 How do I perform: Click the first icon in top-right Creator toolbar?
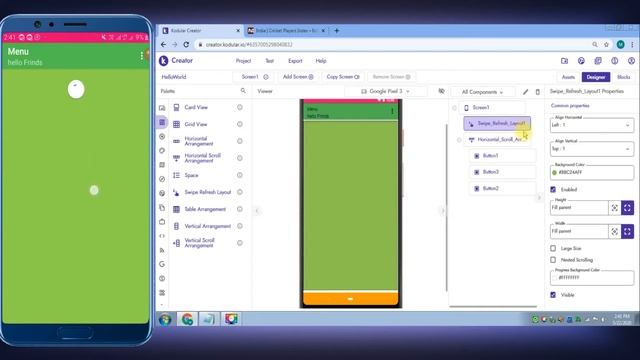564,61
